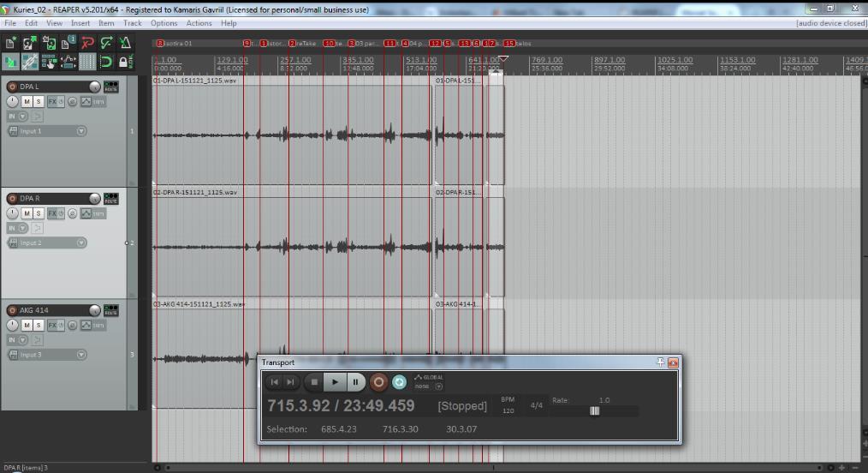Click the red Undo arrow icon
This screenshot has height=473, width=868.
coord(87,43)
